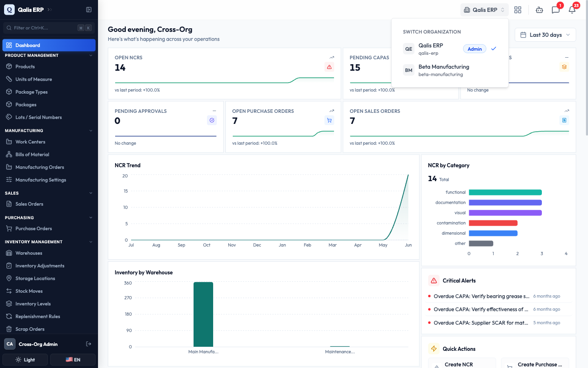This screenshot has width=588, height=368.
Task: Click the CA user avatar
Action: (x=10, y=344)
